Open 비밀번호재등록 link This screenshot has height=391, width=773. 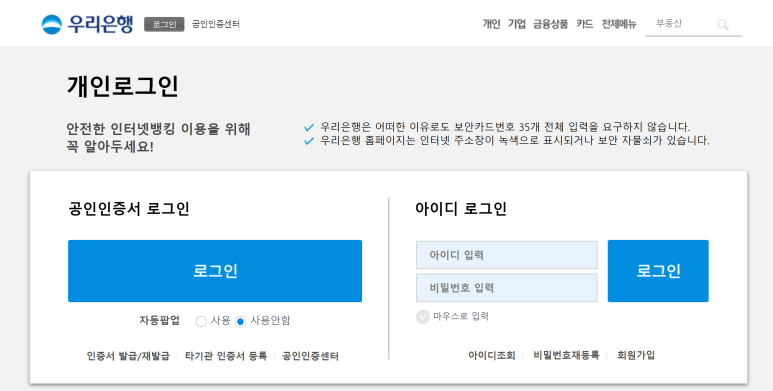pyautogui.click(x=566, y=355)
